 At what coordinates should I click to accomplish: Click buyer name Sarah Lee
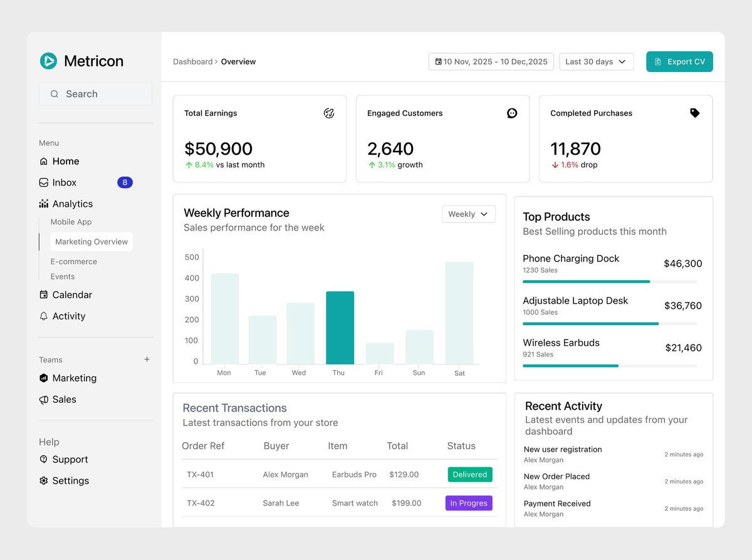[281, 503]
